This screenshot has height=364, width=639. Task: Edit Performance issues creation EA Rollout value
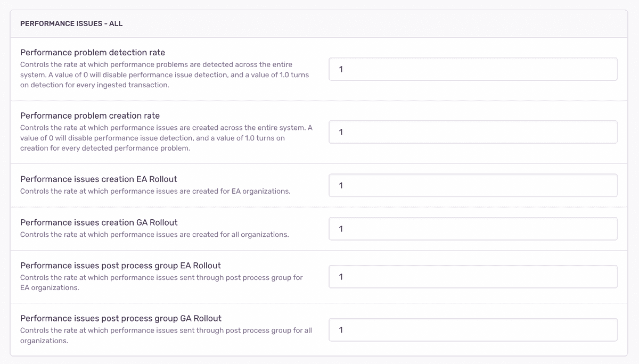[x=473, y=185]
